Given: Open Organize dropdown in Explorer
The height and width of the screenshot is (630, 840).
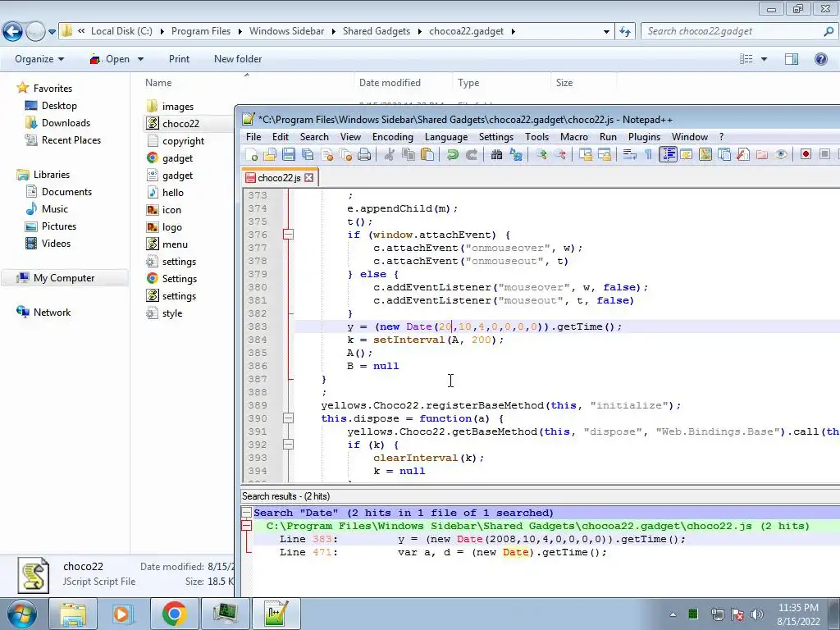Looking at the screenshot, I should (x=39, y=59).
